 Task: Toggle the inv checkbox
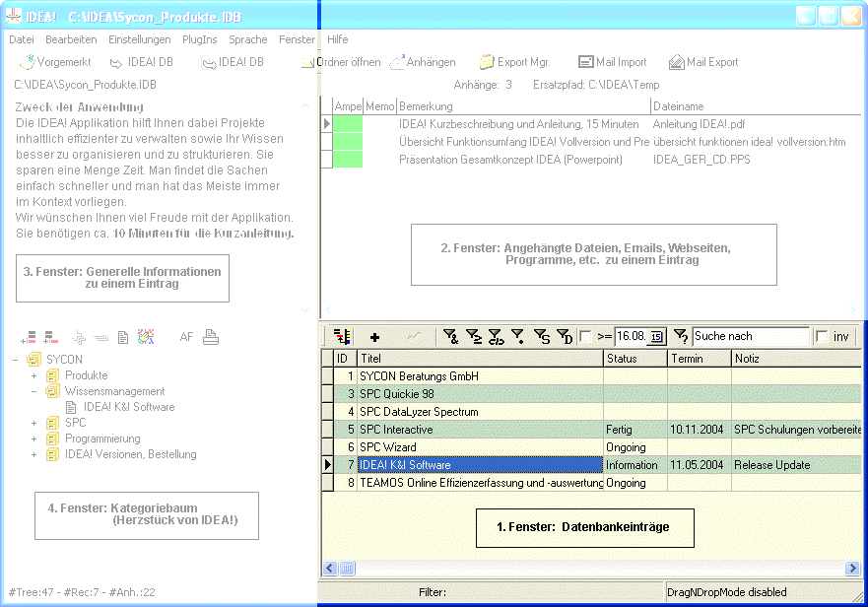click(822, 336)
